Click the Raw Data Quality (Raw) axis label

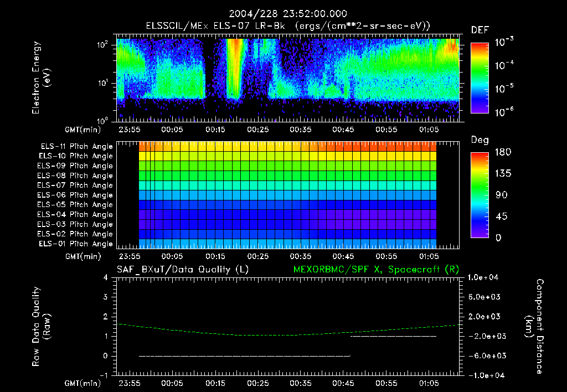coord(41,327)
